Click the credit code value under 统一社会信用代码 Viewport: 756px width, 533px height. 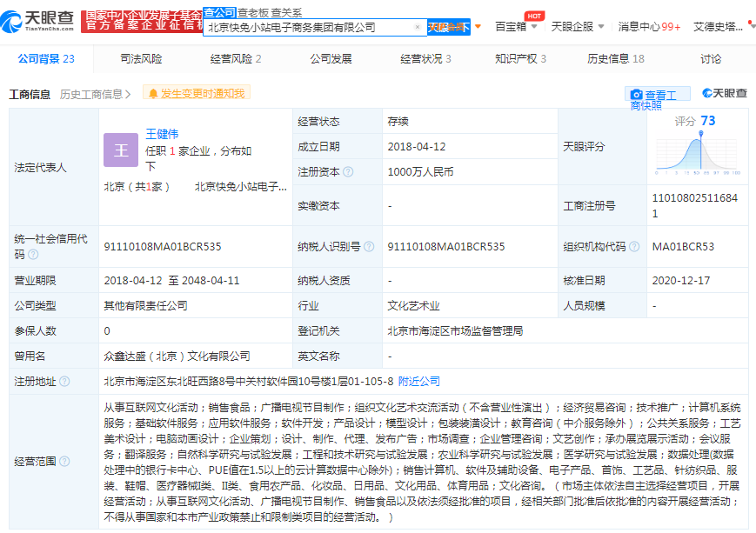point(163,246)
